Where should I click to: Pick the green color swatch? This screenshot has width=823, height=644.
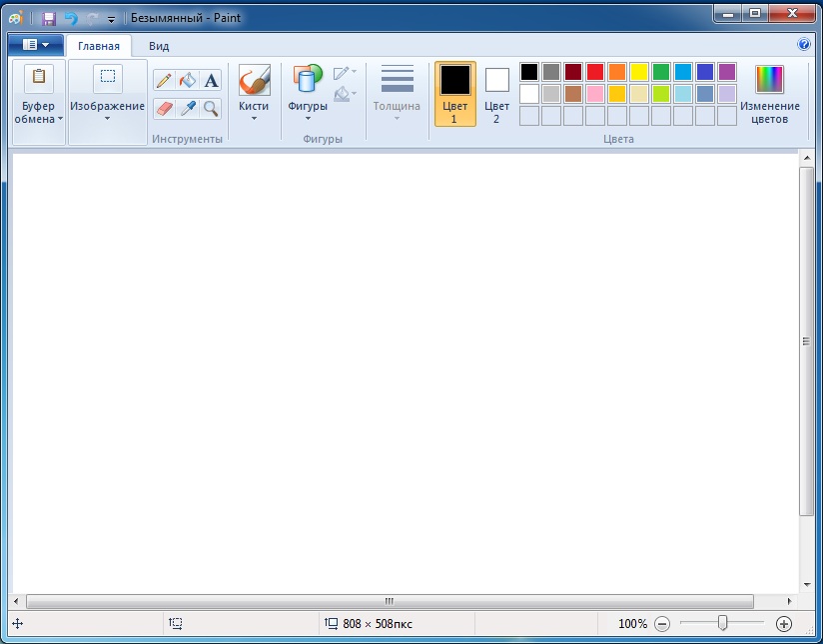pyautogui.click(x=661, y=72)
